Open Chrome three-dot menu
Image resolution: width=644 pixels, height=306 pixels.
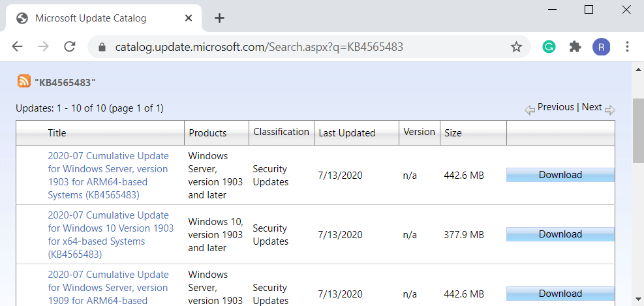tap(627, 47)
